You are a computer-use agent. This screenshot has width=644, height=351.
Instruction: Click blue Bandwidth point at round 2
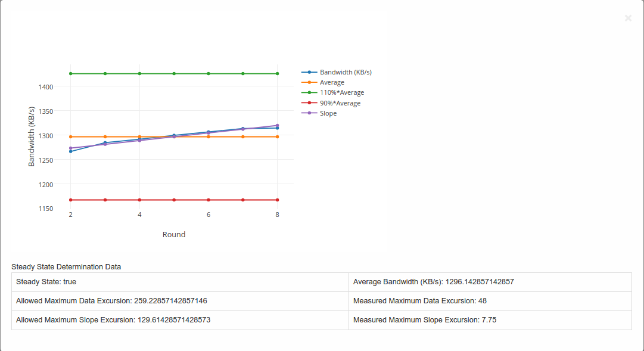(x=71, y=151)
